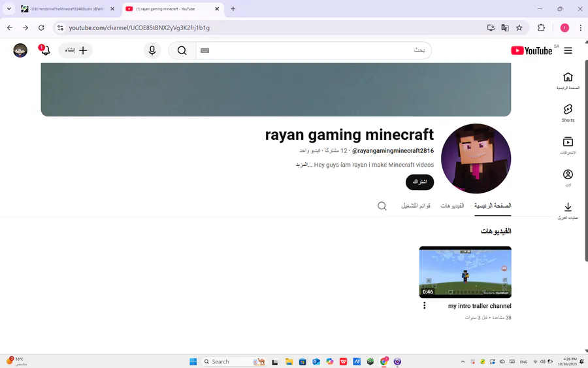Open the weather widget showing 33°C
Viewport: 588px width, 368px height.
16,361
